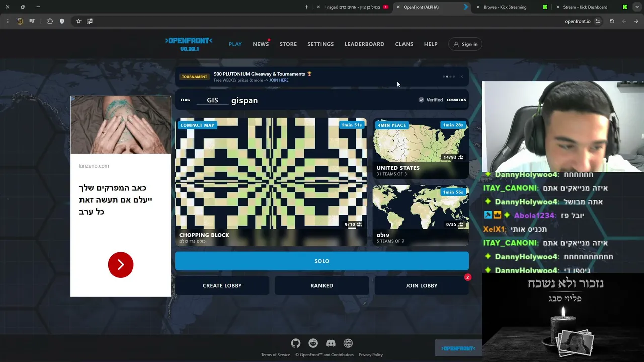Click the OpenFront watermark logo near the footer
This screenshot has height=362, width=644.
(458, 348)
